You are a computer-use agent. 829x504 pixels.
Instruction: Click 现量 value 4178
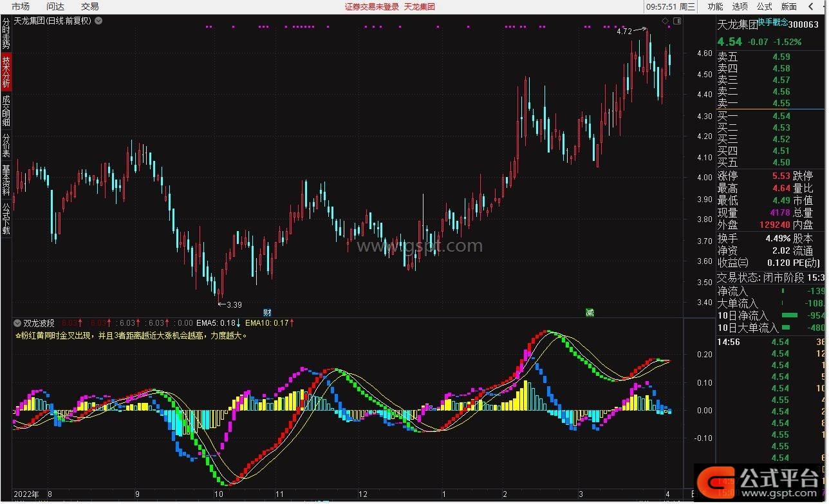pyautogui.click(x=780, y=212)
